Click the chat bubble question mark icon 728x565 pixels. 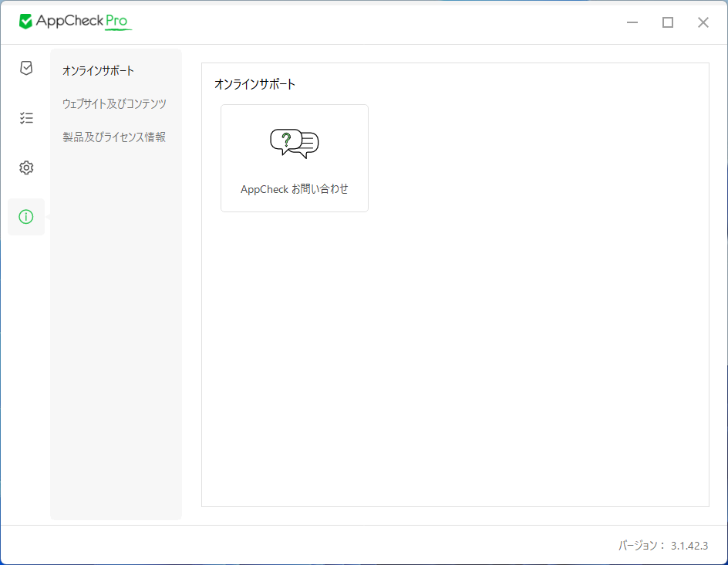tap(294, 144)
